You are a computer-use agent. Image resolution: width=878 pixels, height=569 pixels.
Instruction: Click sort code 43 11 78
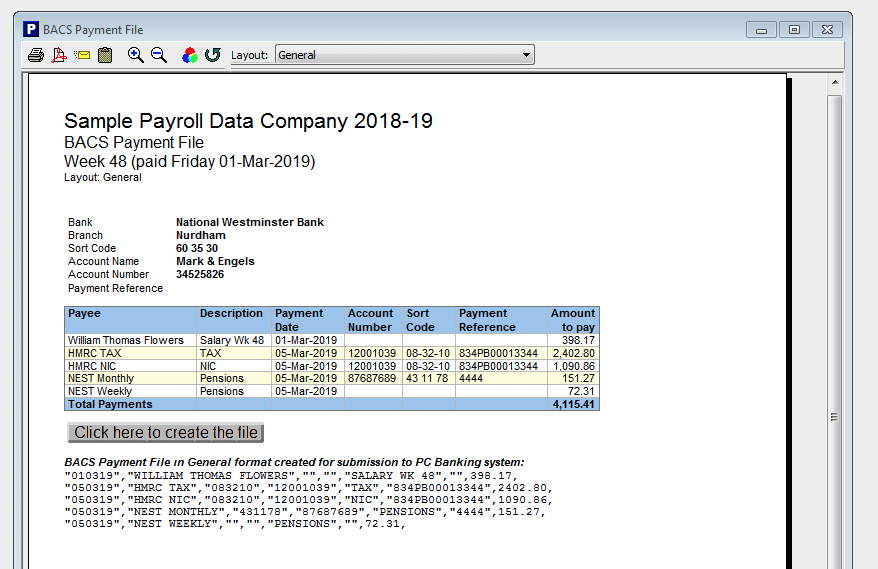(427, 379)
